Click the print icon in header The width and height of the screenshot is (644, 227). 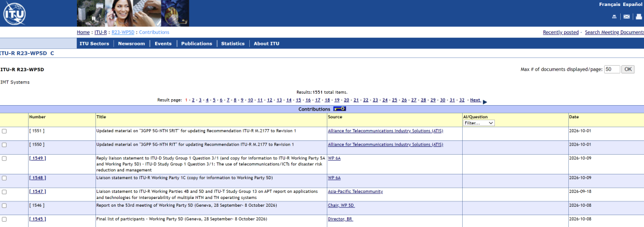coord(639,17)
